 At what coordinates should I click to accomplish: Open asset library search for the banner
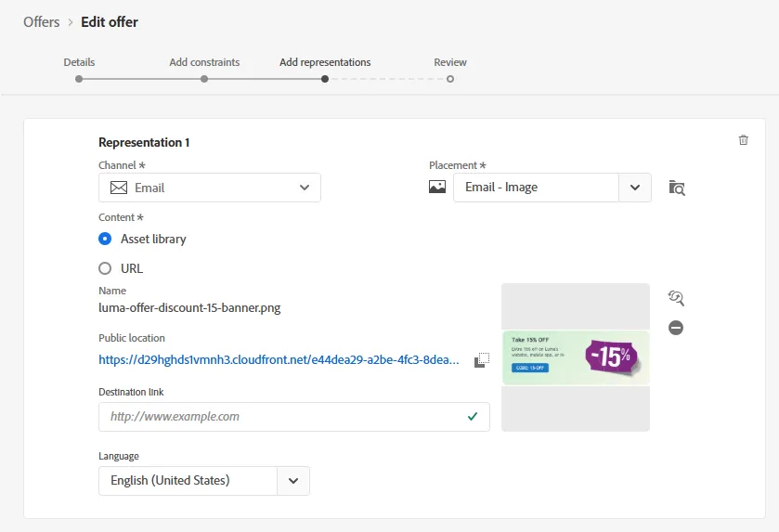pos(676,298)
